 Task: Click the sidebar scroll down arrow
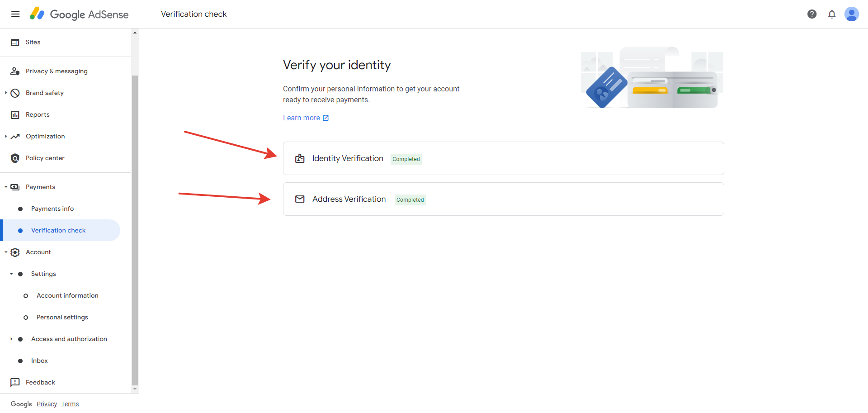pos(135,389)
